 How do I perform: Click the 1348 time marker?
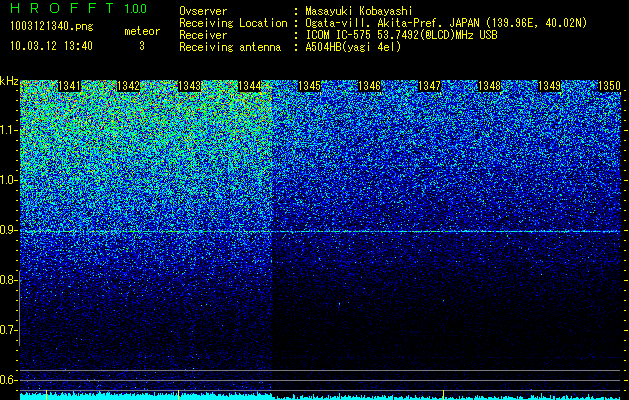tap(489, 86)
